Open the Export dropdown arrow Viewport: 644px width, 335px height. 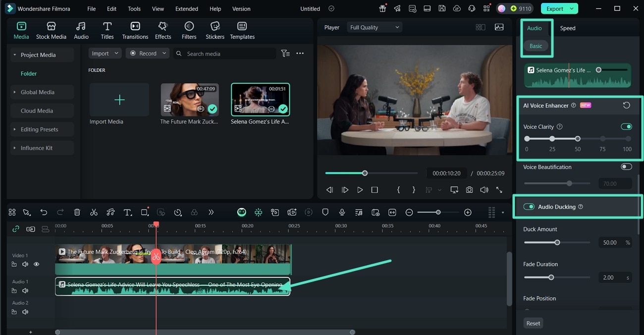tap(572, 8)
